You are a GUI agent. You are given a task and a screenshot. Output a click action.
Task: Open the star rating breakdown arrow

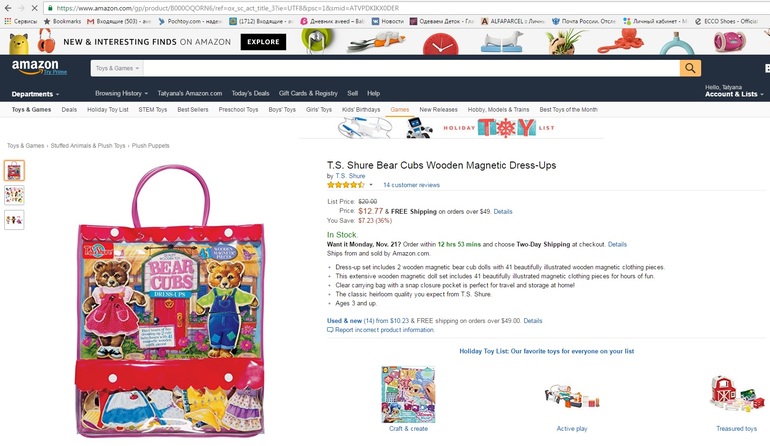(371, 185)
